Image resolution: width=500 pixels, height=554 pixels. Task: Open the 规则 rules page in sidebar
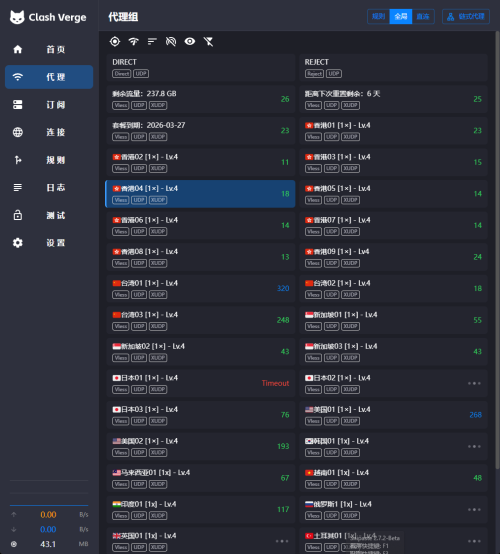pos(49,160)
